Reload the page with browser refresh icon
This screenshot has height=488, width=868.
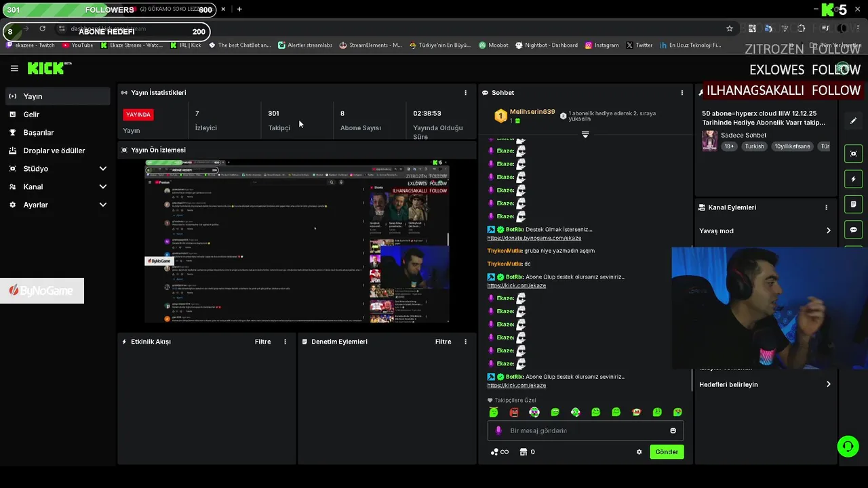pyautogui.click(x=42, y=28)
